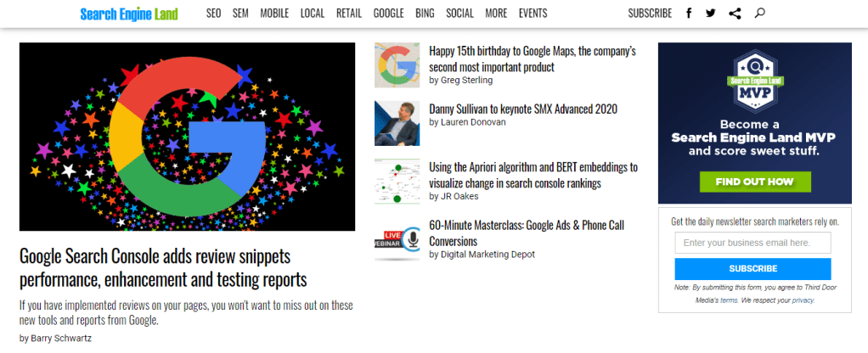Click the blue SUBSCRIBE newsletter button
This screenshot has height=353, width=868.
(x=752, y=269)
